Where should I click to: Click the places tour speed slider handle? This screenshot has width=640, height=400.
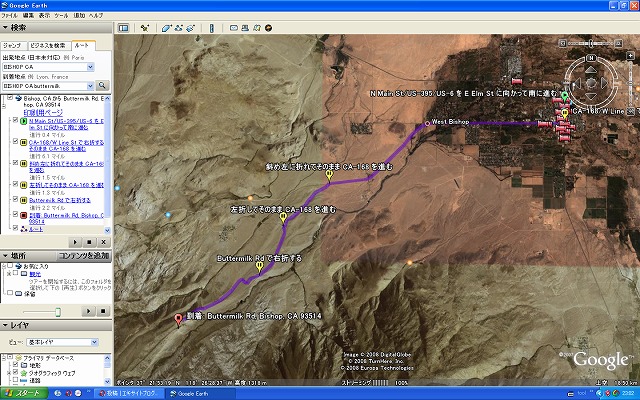click(x=58, y=312)
